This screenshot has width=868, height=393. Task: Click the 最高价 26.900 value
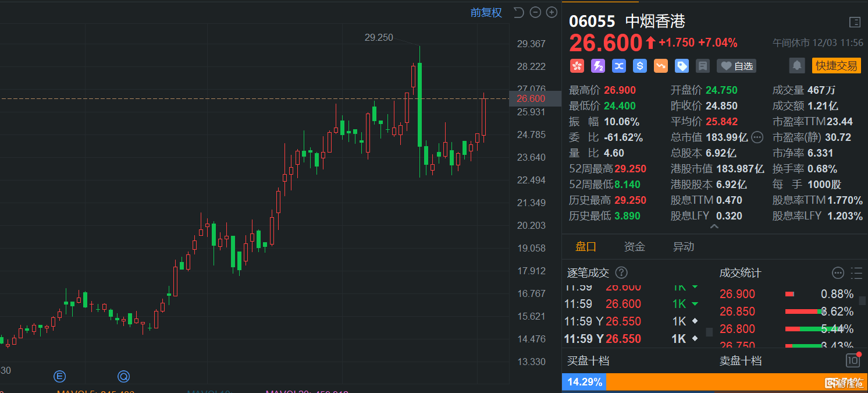(x=620, y=90)
